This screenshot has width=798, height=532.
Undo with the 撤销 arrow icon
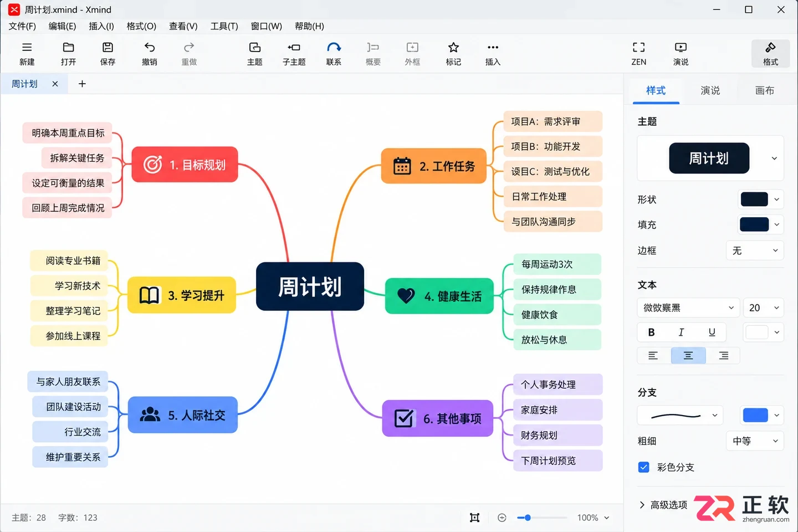tap(150, 48)
